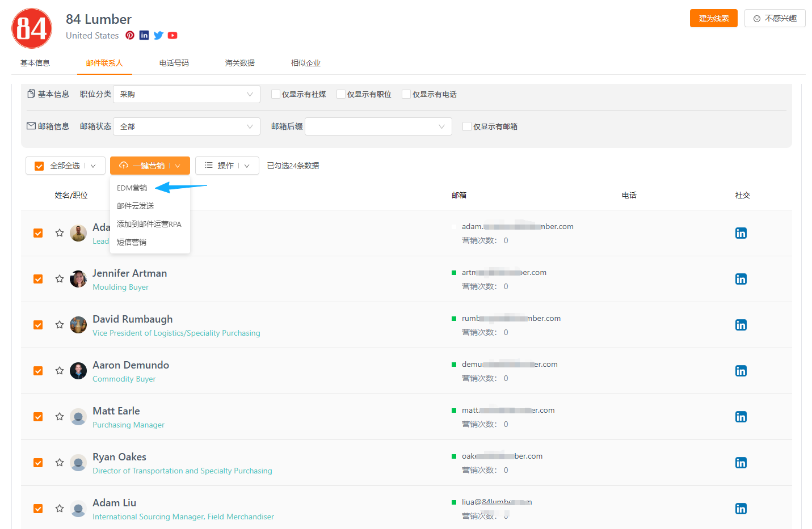Switch to the 电话号码 tab
Viewport: 812px width, 529px height.
(x=174, y=63)
